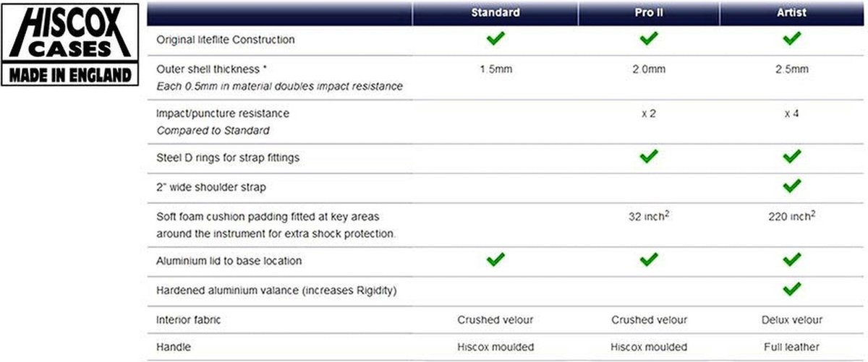
Task: Click the 220 inch² foam padding value
Action: tap(792, 215)
